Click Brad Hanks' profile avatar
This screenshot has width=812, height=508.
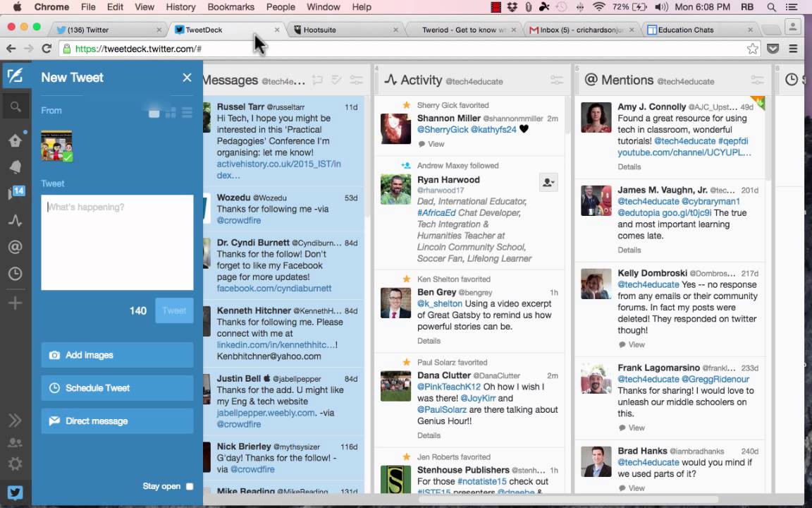[x=596, y=461]
